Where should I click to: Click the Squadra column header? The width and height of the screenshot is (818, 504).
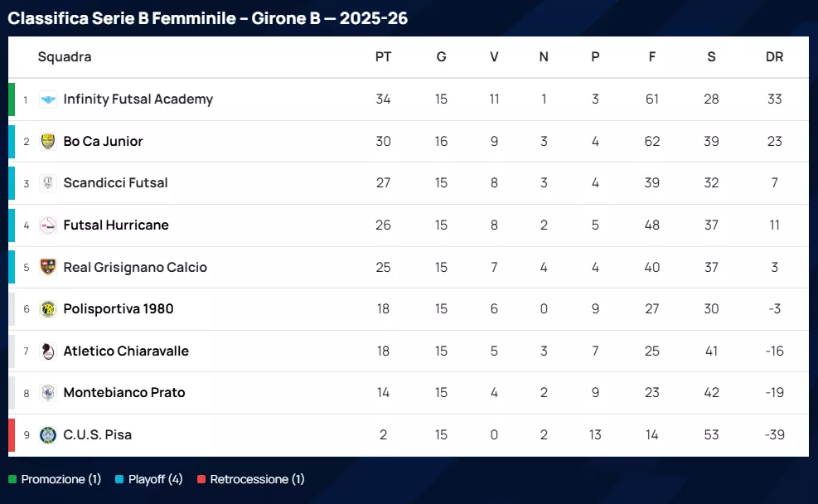[x=65, y=57]
